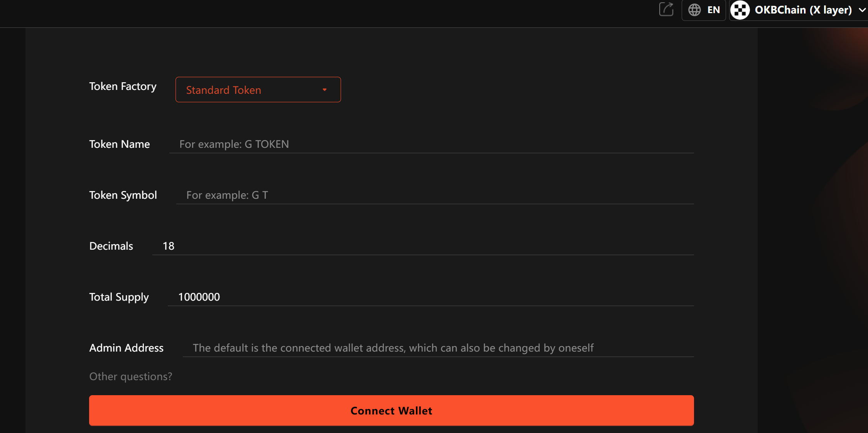
Task: Focus the Token Name input field
Action: coord(431,144)
